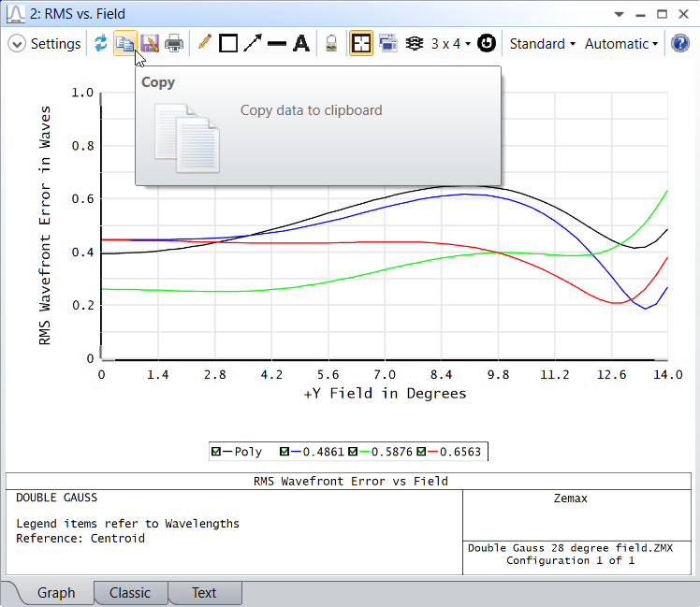Switch to the Classic tab
Image resolution: width=700 pixels, height=607 pixels.
(129, 593)
